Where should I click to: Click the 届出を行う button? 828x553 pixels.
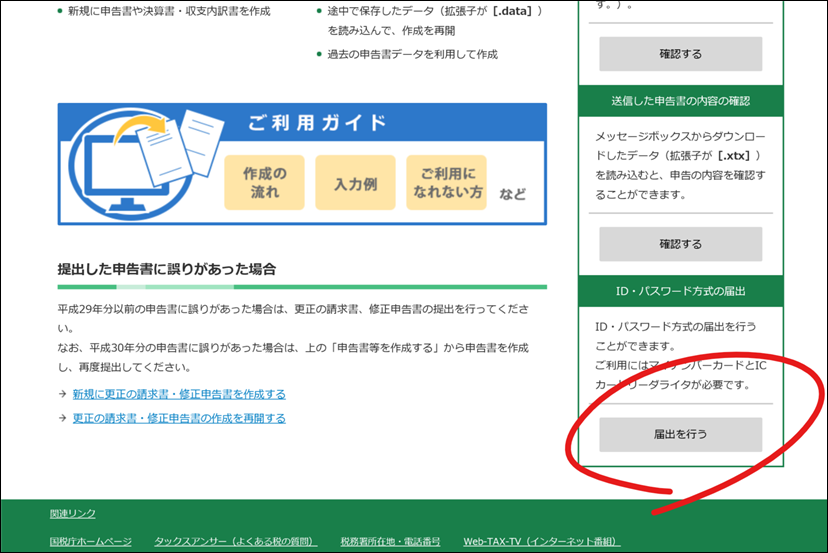tap(681, 434)
